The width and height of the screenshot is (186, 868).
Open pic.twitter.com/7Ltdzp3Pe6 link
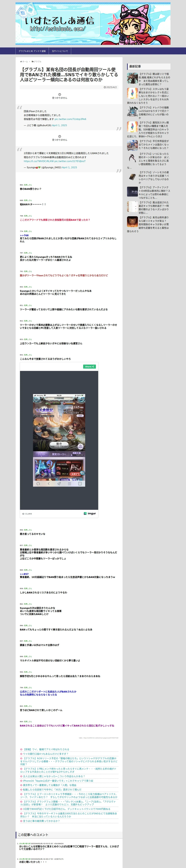click(x=70, y=119)
